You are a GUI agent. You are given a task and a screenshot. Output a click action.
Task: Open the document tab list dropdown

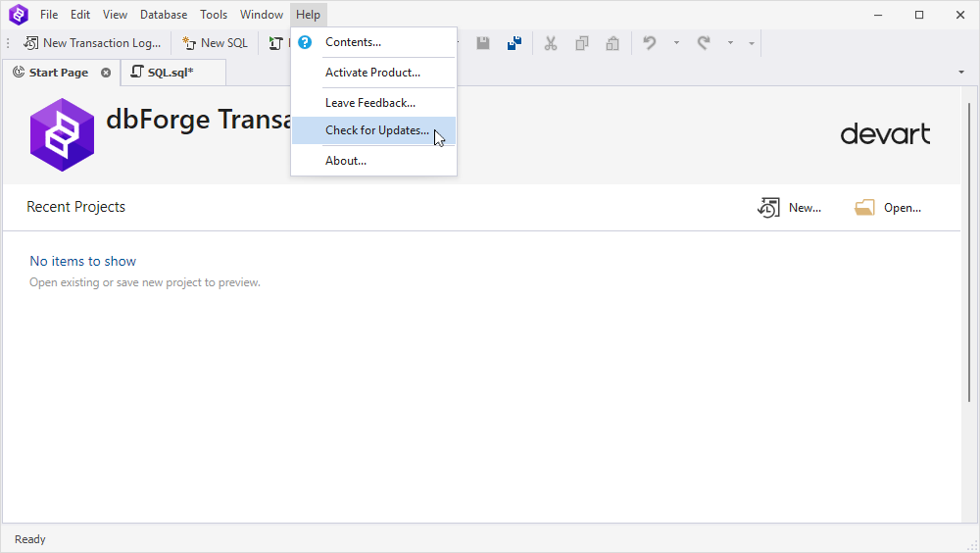pyautogui.click(x=961, y=73)
